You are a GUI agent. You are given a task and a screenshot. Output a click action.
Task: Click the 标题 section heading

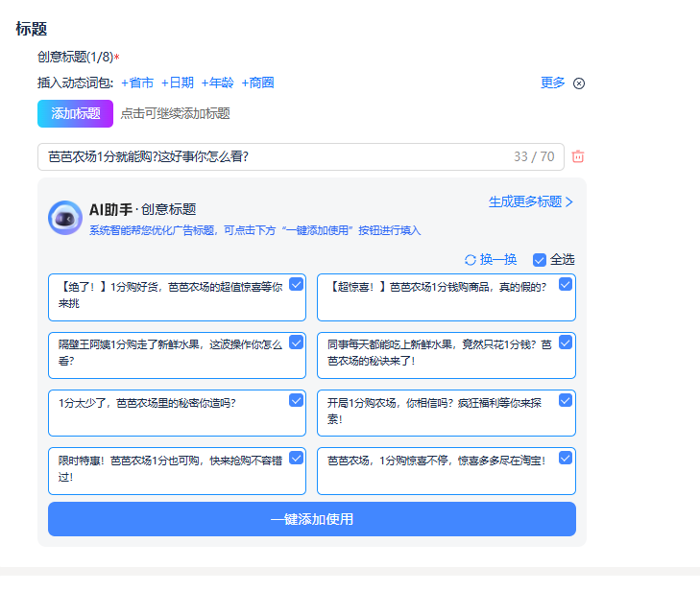(32, 29)
